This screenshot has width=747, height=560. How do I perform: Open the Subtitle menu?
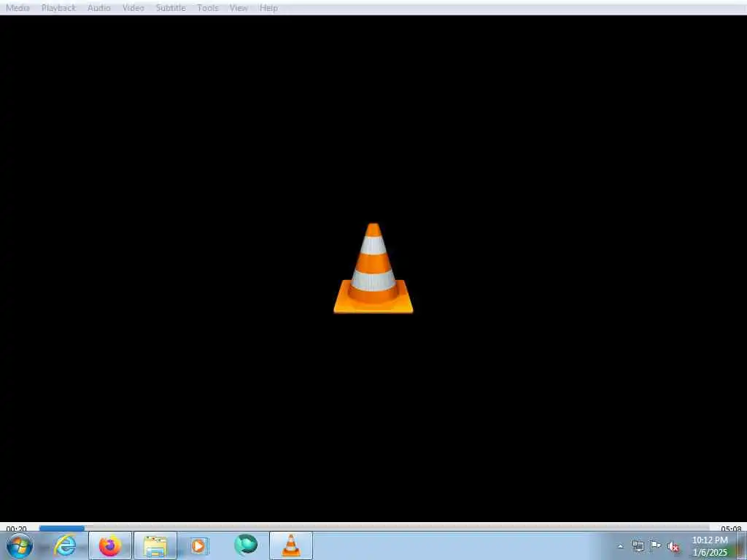click(x=171, y=8)
